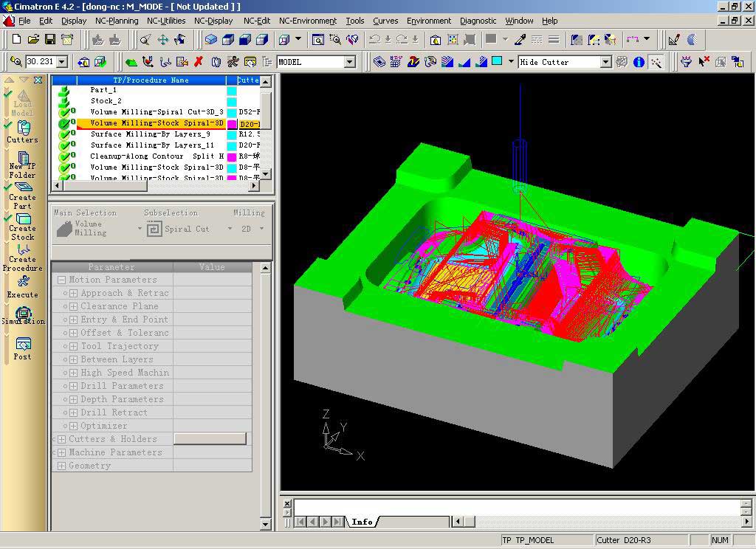Click the Cutters & Holders value field
Screen dimensions: 756x549
pyautogui.click(x=210, y=438)
